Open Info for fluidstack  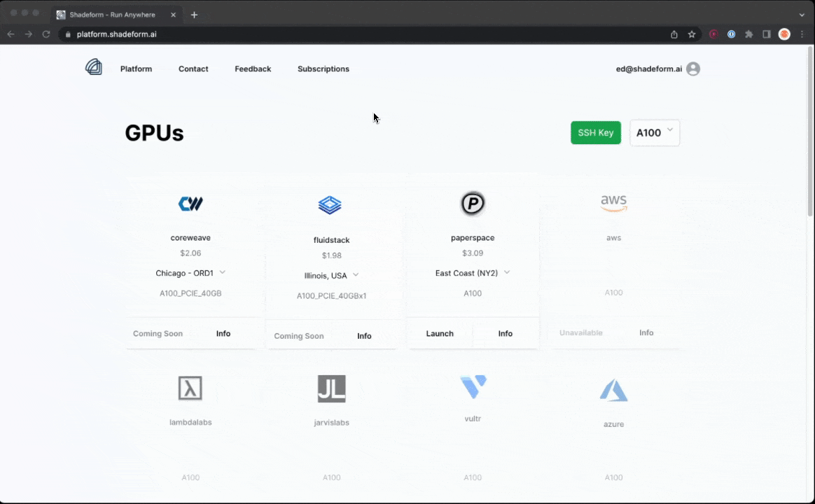coord(364,336)
